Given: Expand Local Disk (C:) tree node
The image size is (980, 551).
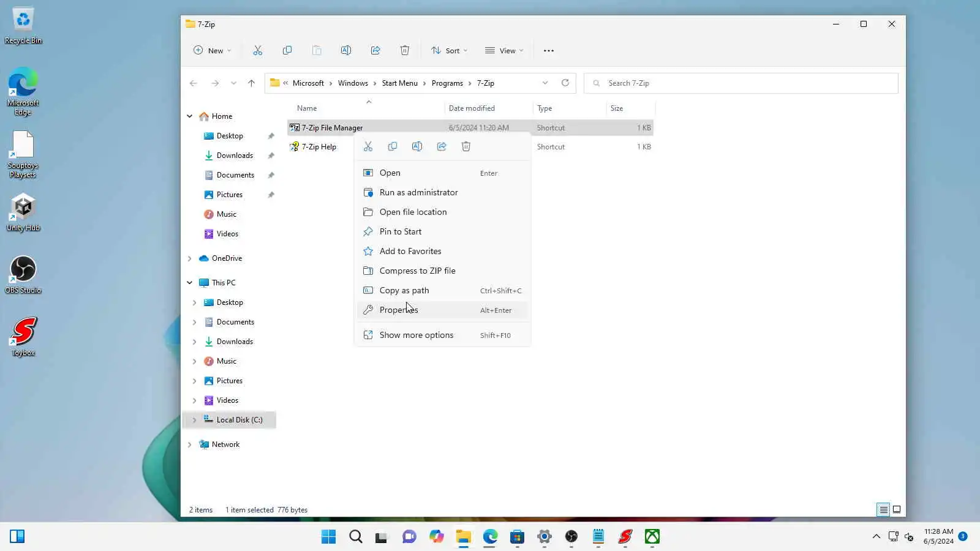Looking at the screenshot, I should pos(195,420).
